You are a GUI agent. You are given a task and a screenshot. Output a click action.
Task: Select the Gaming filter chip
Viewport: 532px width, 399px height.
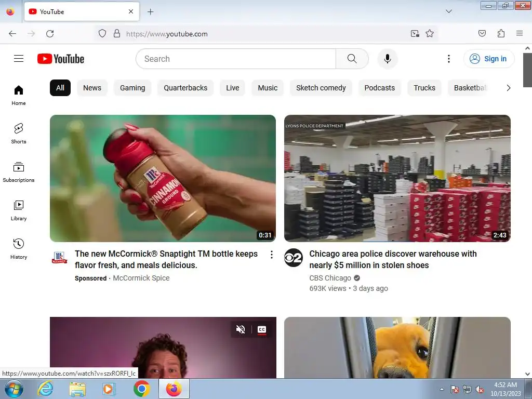coord(132,88)
